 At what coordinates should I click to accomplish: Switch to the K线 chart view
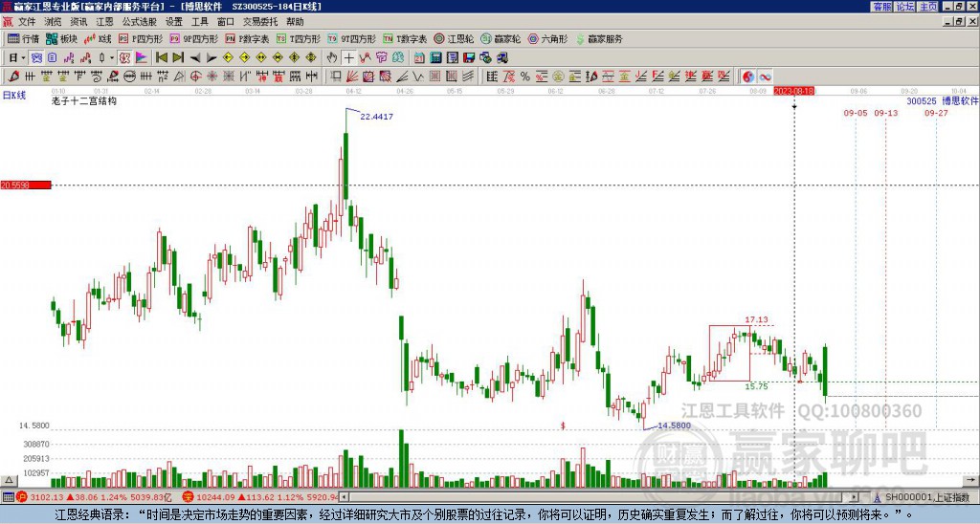(x=98, y=38)
